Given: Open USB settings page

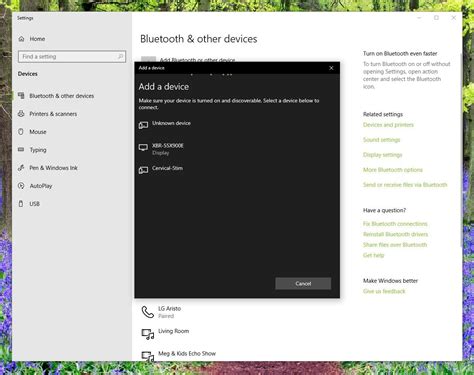Looking at the screenshot, I should pos(34,204).
